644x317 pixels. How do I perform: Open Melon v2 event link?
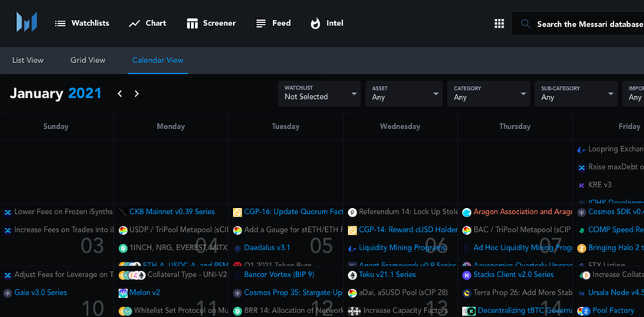[x=145, y=292]
